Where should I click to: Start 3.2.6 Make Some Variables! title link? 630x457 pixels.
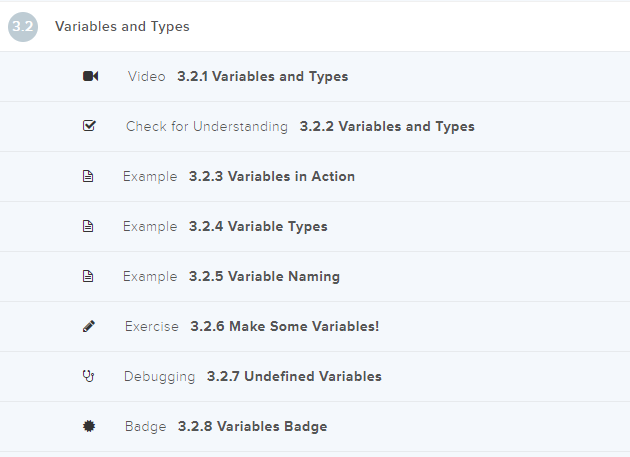tap(285, 326)
